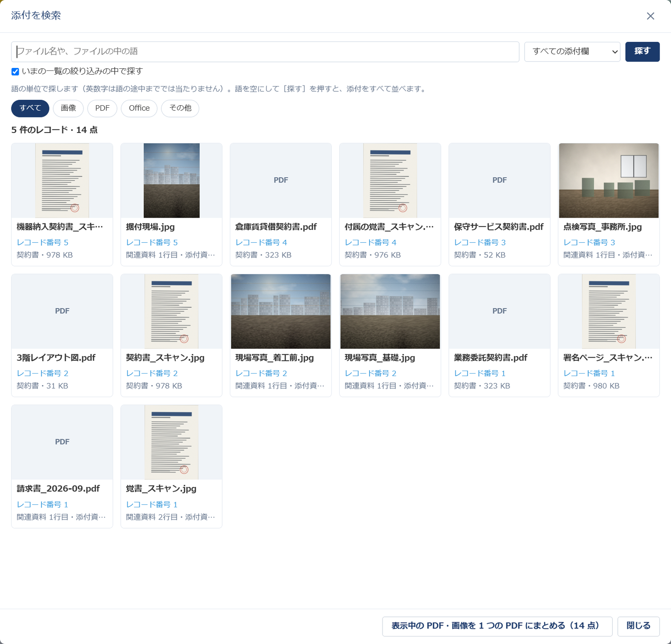Screen dimensions: 671x644
Task: Open the 覚書_スキャン.jpg thumbnail
Action: tap(172, 442)
